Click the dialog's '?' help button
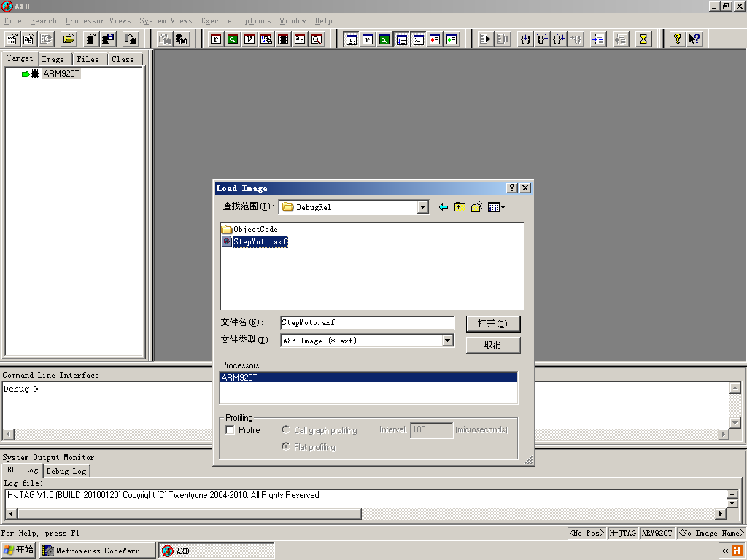Image resolution: width=747 pixels, height=560 pixels. click(x=511, y=188)
